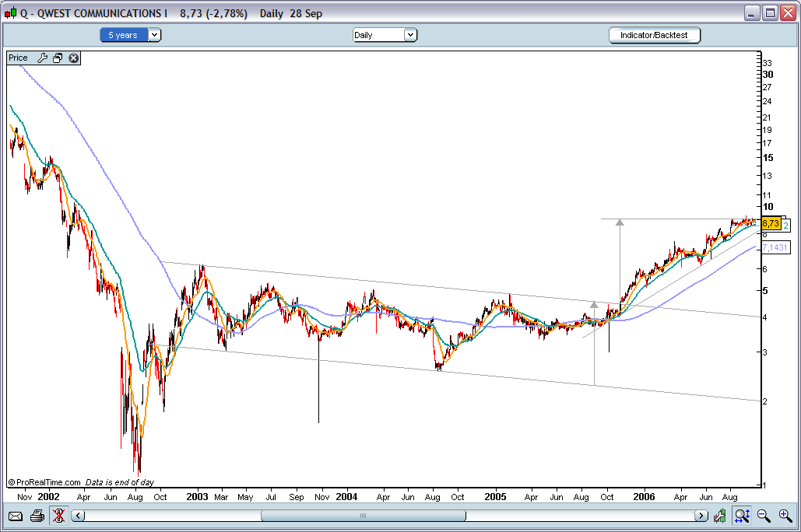This screenshot has height=532, width=801.
Task: Maximize the chart window
Action: (770, 13)
